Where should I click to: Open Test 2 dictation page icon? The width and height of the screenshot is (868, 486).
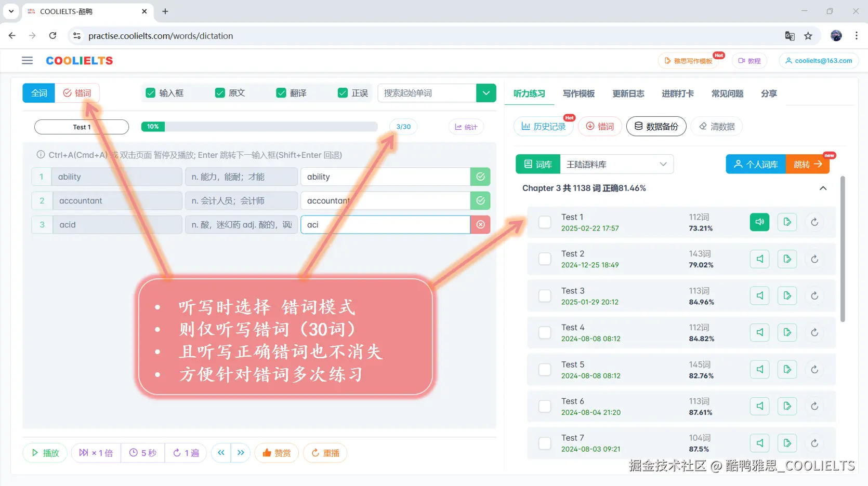click(787, 259)
